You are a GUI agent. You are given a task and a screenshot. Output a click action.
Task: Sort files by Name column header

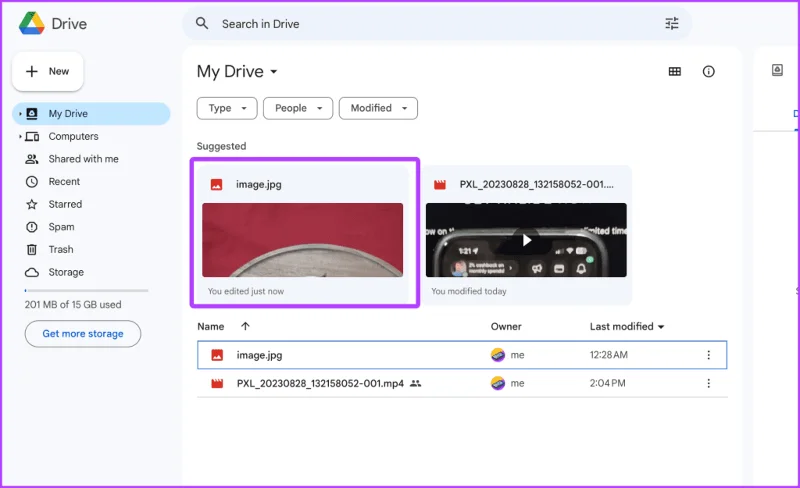211,327
